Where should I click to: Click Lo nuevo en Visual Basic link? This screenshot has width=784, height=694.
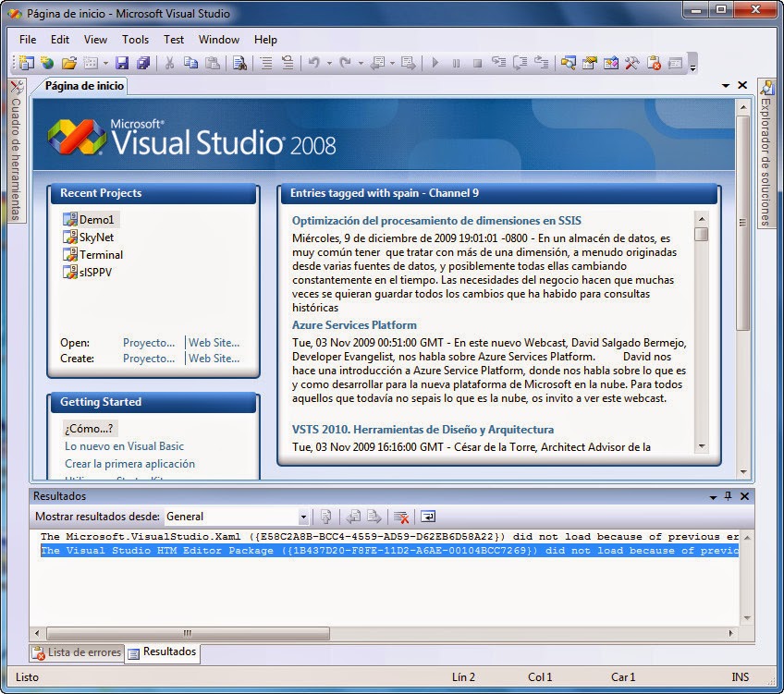[x=124, y=446]
